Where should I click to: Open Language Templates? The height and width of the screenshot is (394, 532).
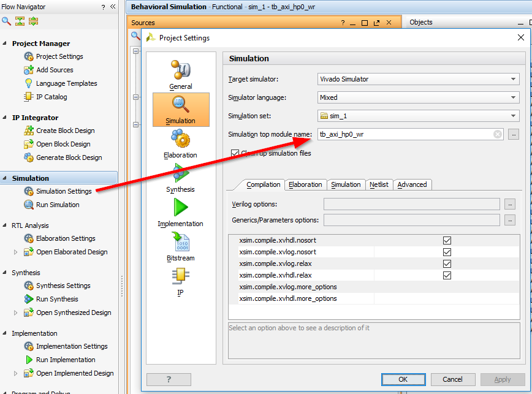pos(66,83)
